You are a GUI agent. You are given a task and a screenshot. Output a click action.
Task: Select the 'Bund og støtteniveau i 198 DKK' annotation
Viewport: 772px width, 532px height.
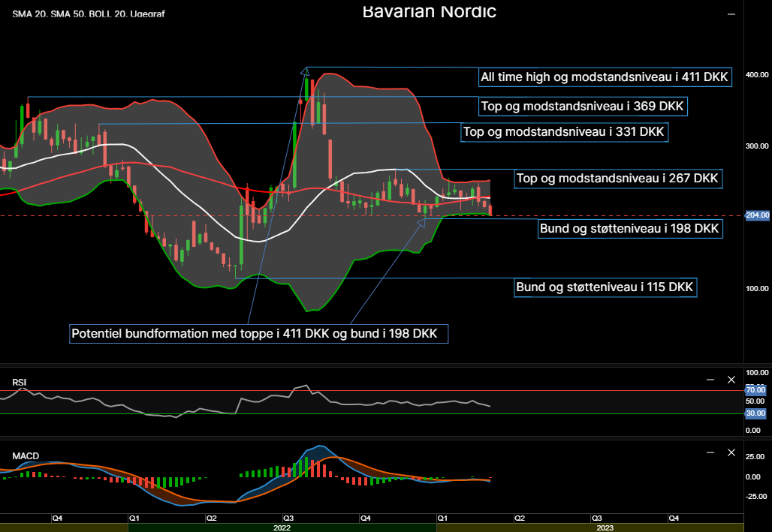pyautogui.click(x=630, y=228)
